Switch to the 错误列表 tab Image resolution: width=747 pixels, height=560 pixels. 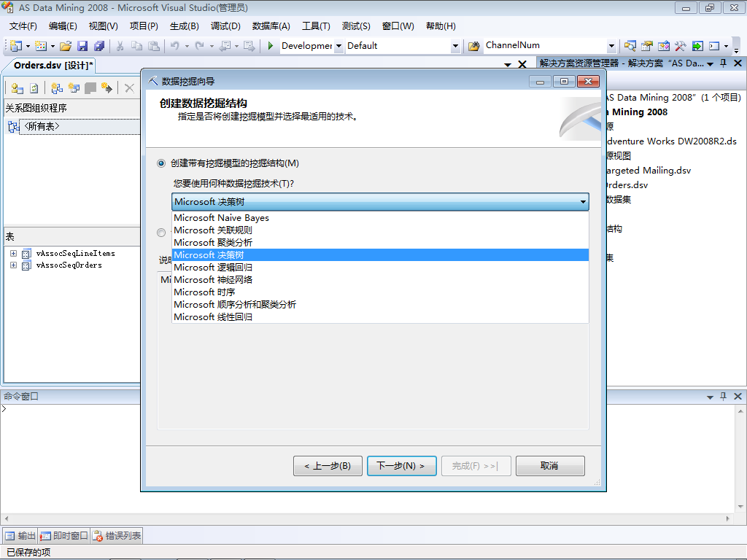coord(117,536)
